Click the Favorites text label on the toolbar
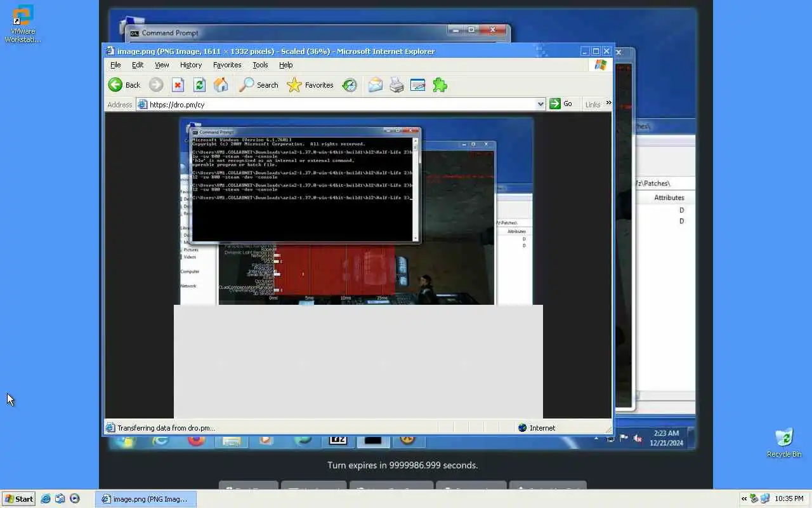This screenshot has height=508, width=812. [319, 85]
